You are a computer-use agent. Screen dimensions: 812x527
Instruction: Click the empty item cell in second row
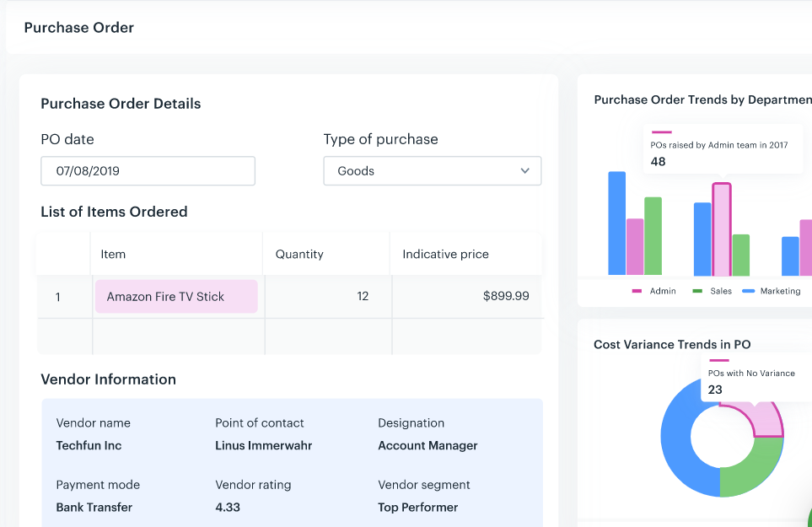click(179, 337)
